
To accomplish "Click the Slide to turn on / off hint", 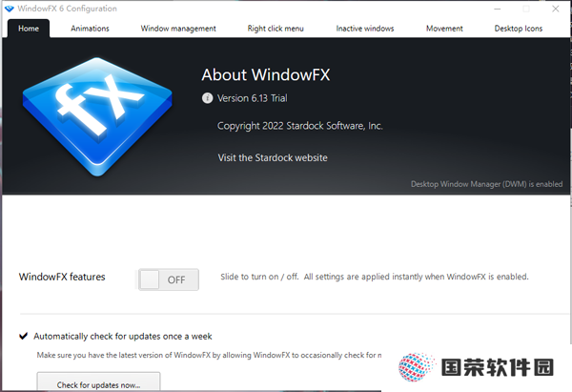I will 375,277.
